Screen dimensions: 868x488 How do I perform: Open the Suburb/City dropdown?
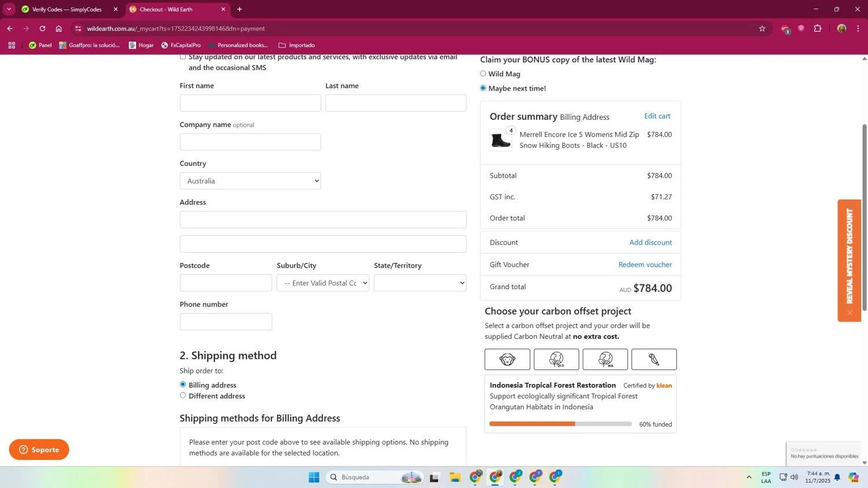pos(323,283)
